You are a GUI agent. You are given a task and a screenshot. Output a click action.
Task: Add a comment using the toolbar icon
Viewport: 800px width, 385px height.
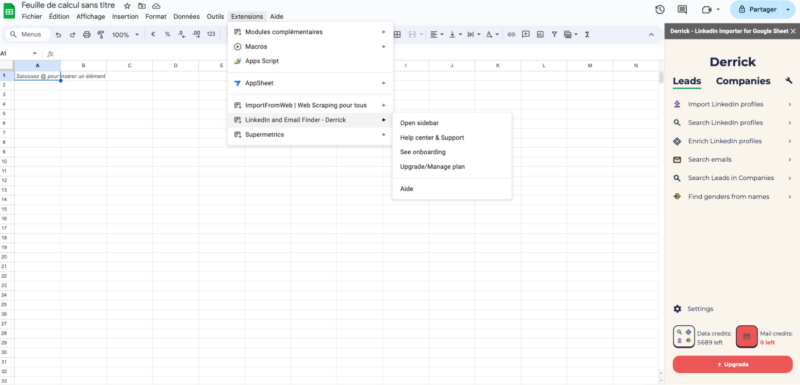tap(526, 35)
